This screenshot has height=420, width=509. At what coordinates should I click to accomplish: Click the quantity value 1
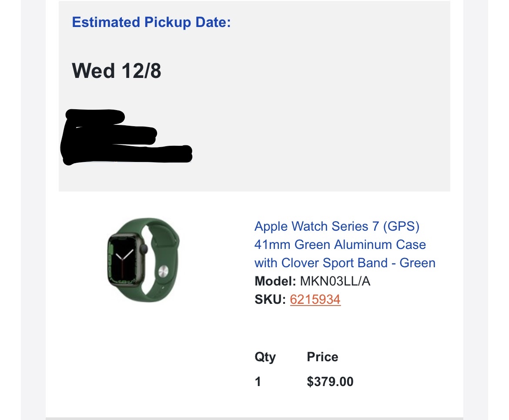pyautogui.click(x=258, y=382)
